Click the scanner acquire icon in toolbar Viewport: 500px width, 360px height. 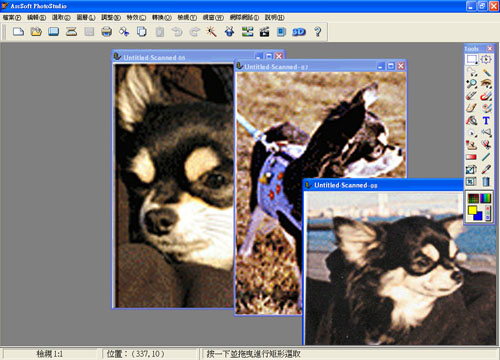(x=71, y=32)
